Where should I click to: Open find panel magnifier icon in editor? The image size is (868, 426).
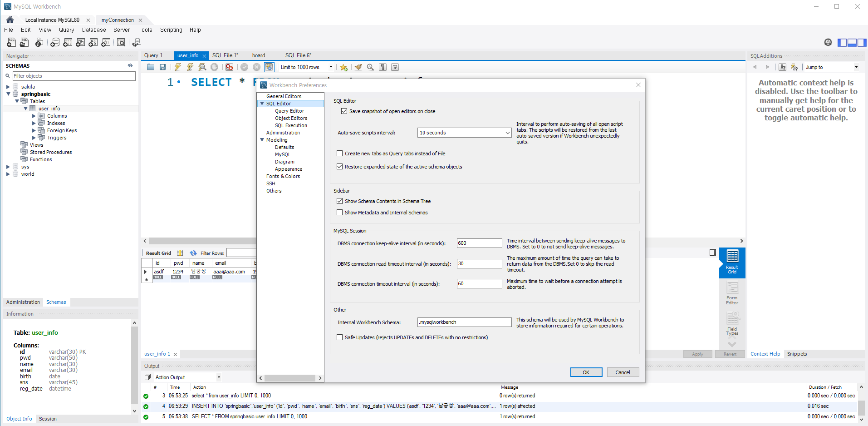(370, 67)
